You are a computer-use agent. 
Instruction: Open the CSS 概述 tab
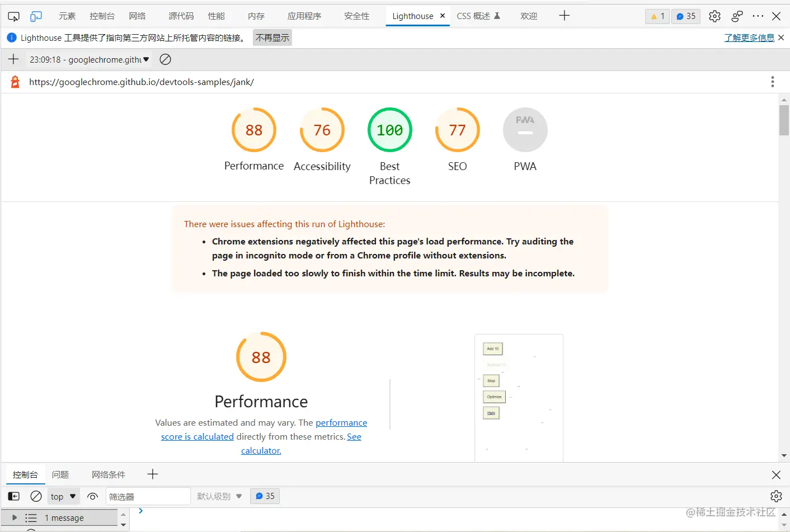(478, 16)
